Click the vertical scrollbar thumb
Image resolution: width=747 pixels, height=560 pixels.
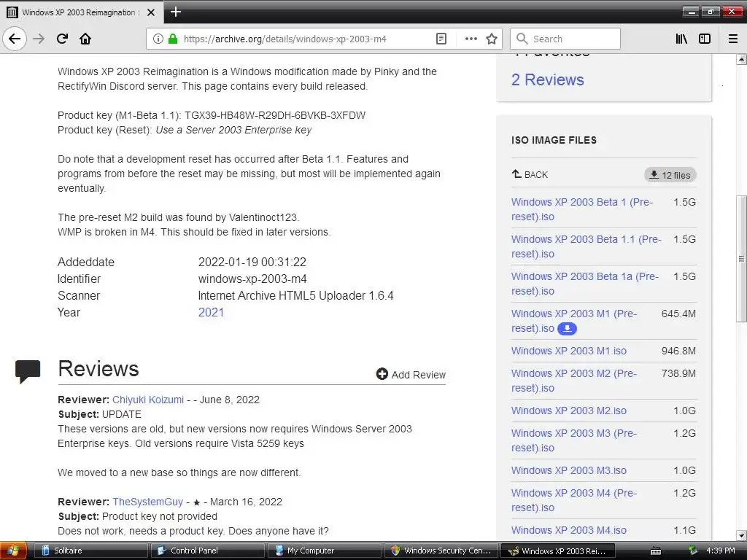(x=741, y=259)
